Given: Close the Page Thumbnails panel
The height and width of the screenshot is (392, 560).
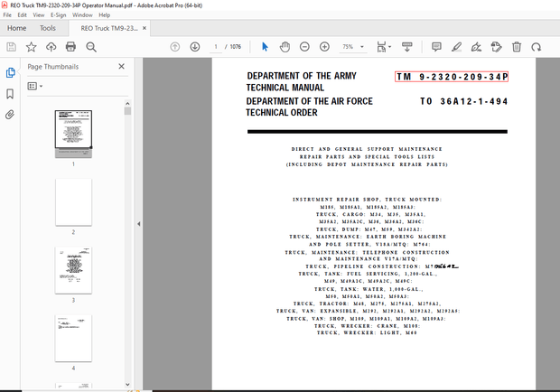Looking at the screenshot, I should pos(121,67).
